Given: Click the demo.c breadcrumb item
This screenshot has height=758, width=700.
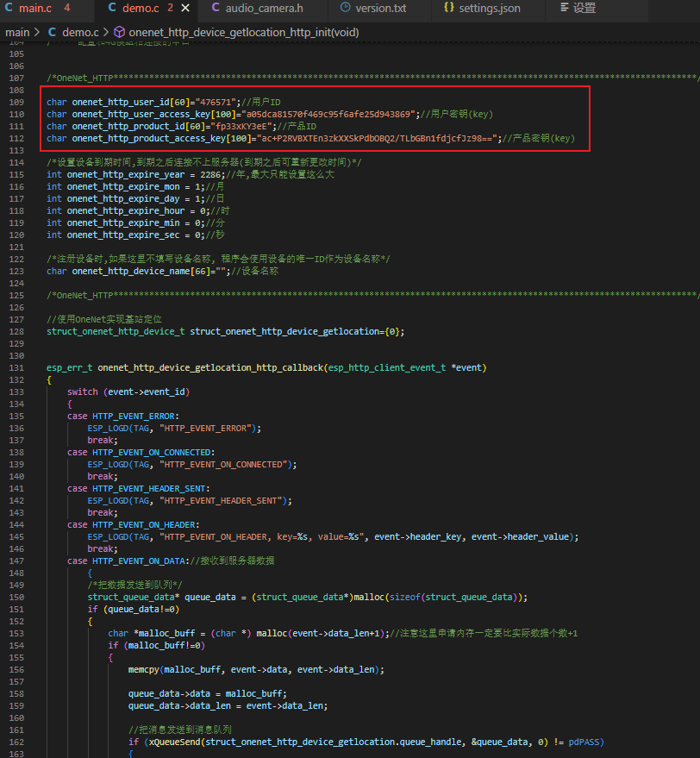Looking at the screenshot, I should [80, 33].
